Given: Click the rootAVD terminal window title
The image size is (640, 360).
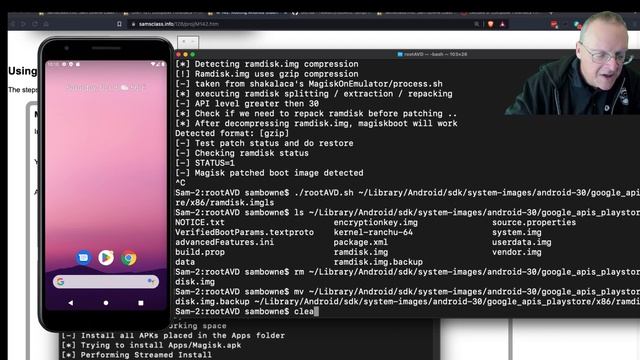Looking at the screenshot, I should 432,54.
